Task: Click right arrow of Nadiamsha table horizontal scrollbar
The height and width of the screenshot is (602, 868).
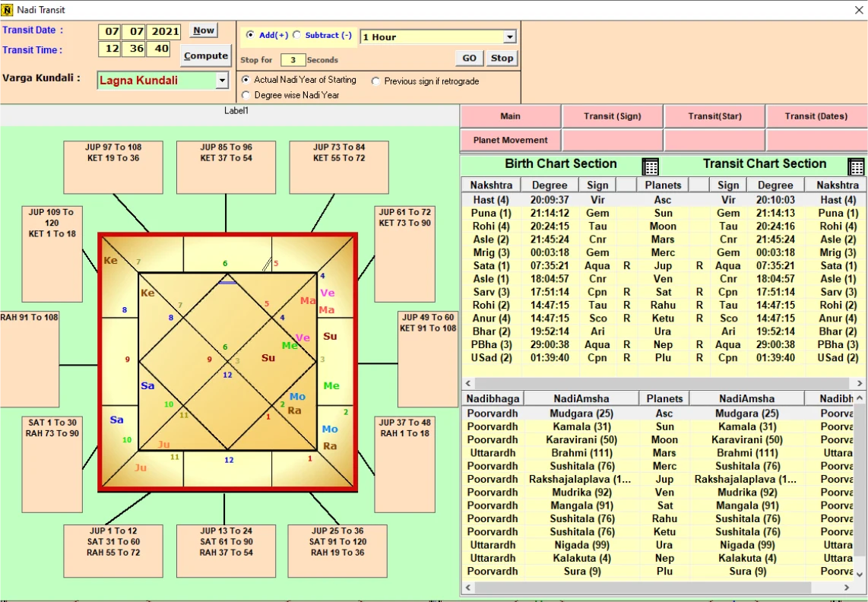Action: pyautogui.click(x=847, y=587)
